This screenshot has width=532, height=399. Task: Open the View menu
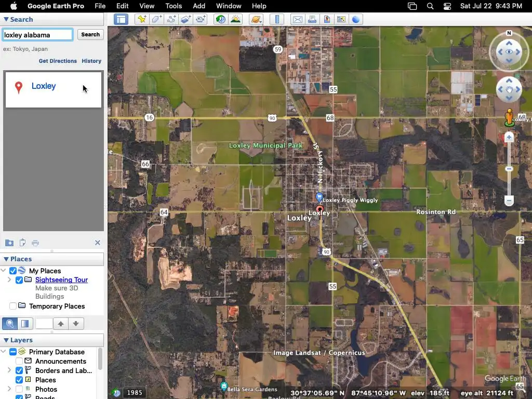point(147,6)
